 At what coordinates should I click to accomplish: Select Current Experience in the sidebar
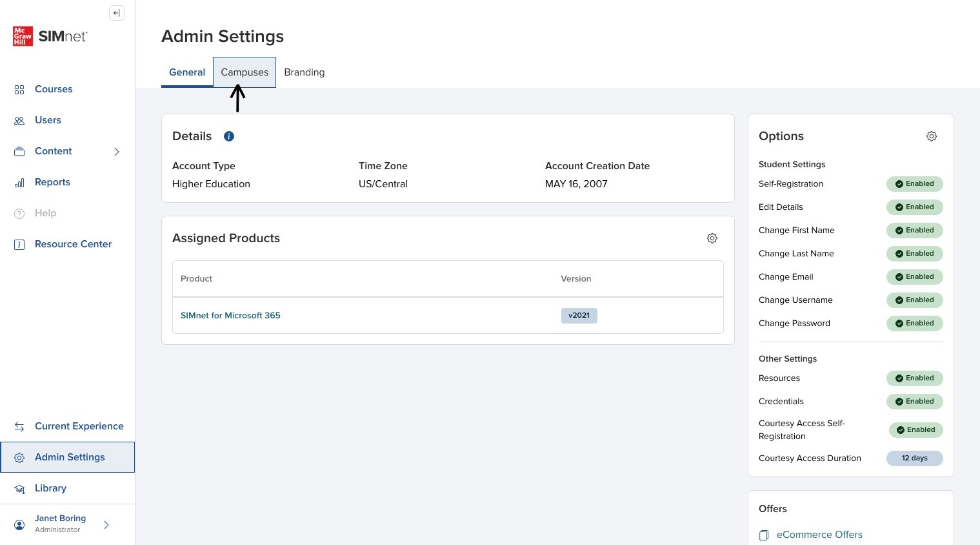(x=79, y=426)
